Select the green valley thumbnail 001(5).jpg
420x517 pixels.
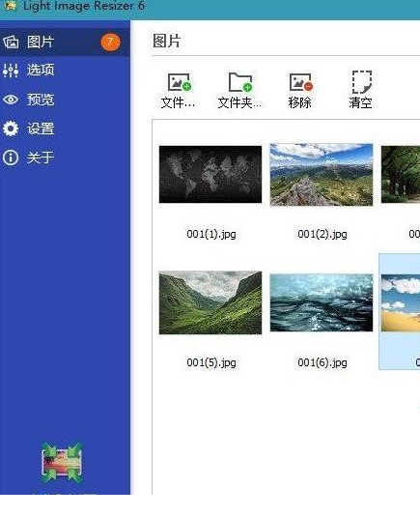(210, 302)
